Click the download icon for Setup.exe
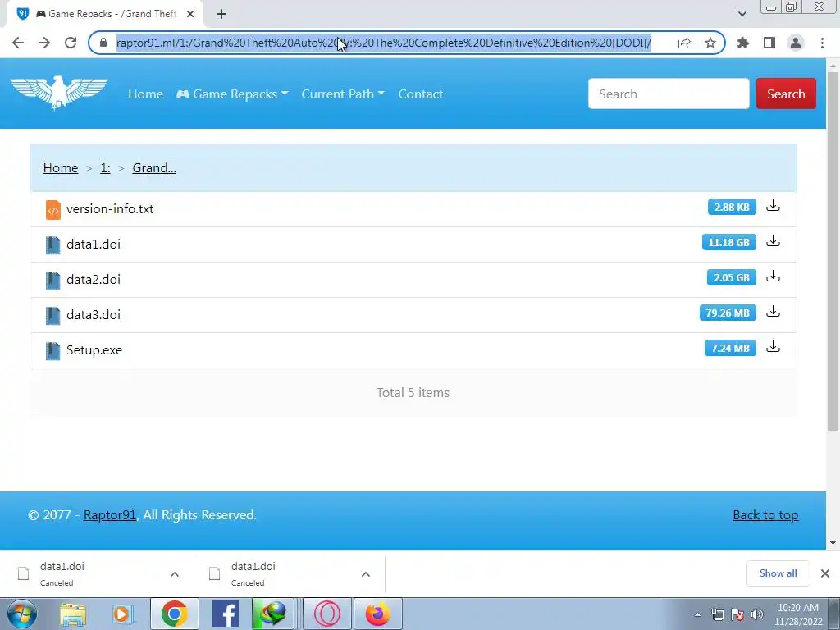The image size is (840, 630). tap(773, 347)
